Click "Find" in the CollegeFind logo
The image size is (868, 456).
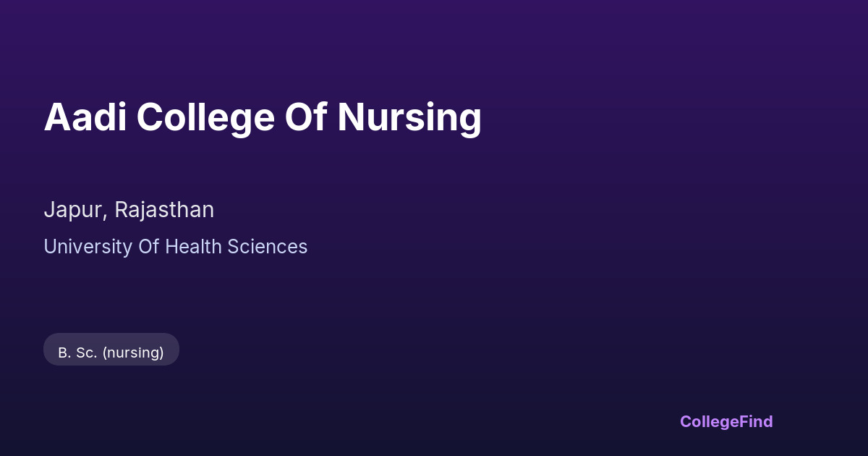coord(755,421)
